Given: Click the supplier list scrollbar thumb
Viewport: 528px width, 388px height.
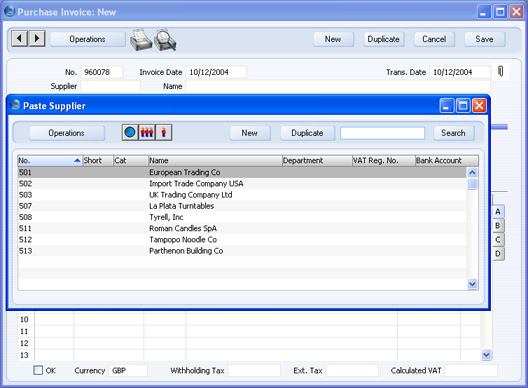Looking at the screenshot, I should (x=472, y=184).
